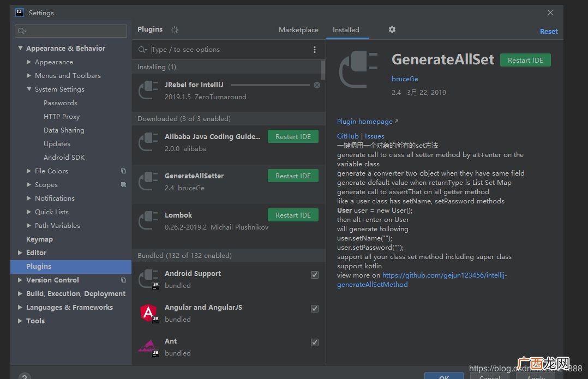Open the Issues link in description
This screenshot has height=379, width=588.
point(374,136)
